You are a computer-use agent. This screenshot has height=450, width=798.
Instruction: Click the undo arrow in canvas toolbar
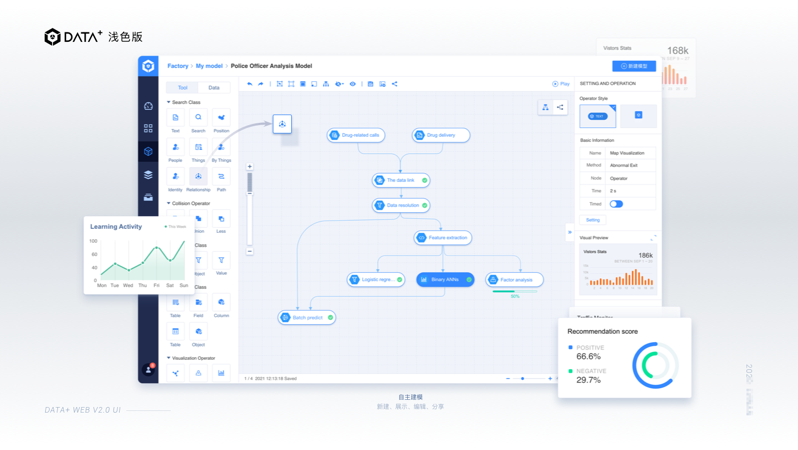249,84
